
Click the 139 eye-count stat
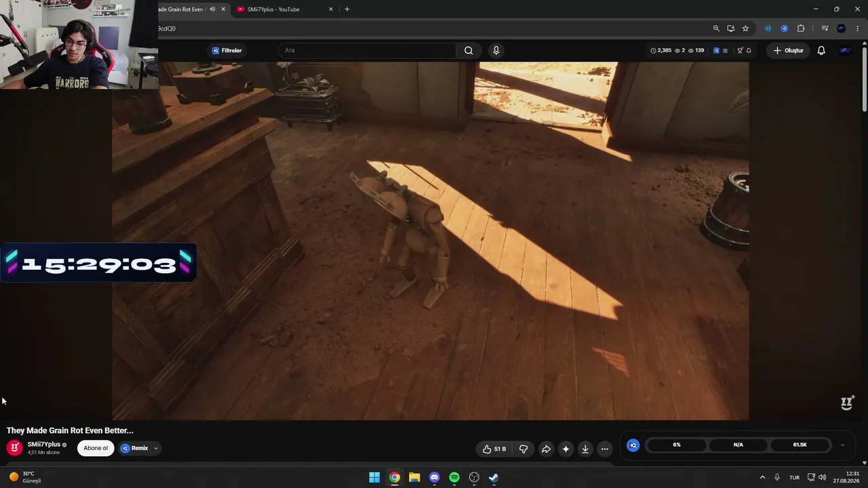click(696, 50)
